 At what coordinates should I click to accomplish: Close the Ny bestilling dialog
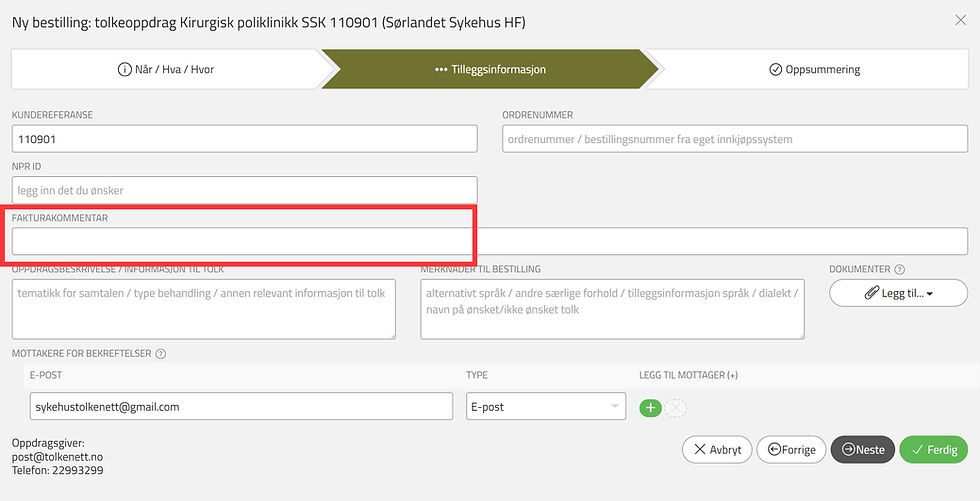point(961,21)
